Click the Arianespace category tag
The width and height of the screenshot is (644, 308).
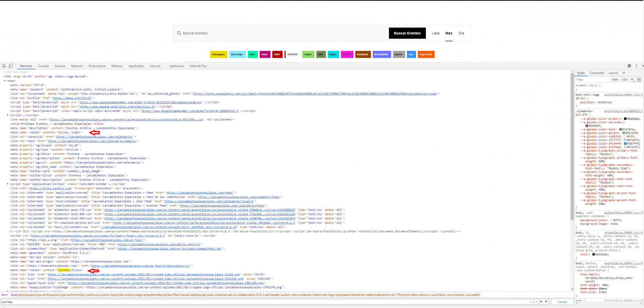point(218,54)
